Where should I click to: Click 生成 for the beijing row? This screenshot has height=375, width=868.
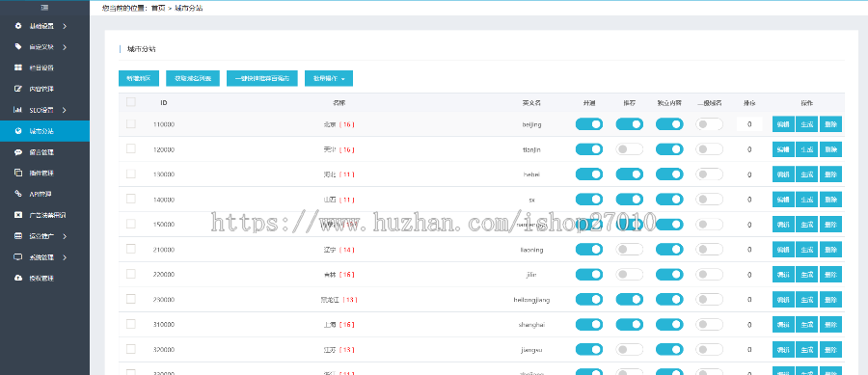point(806,124)
